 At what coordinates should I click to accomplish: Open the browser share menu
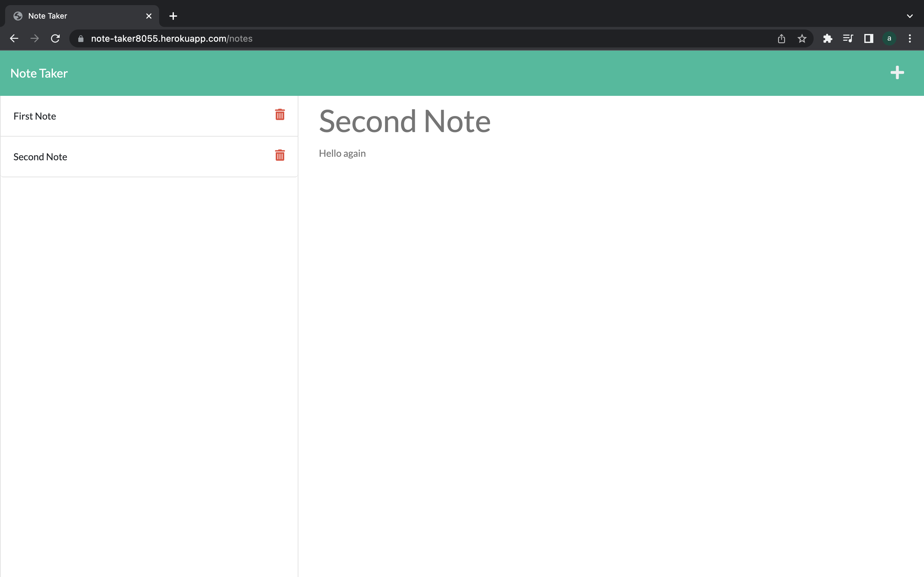pos(781,38)
